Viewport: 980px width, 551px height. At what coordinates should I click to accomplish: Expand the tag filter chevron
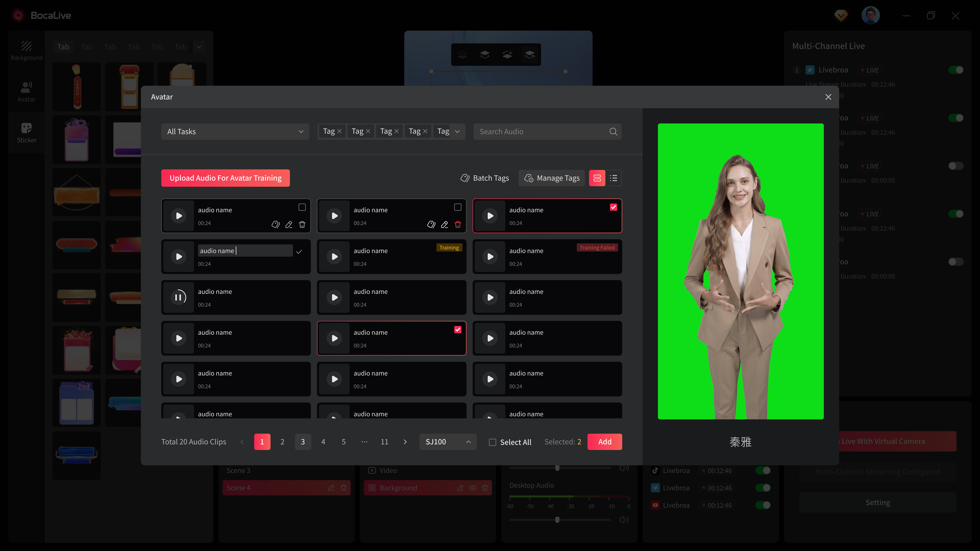457,132
